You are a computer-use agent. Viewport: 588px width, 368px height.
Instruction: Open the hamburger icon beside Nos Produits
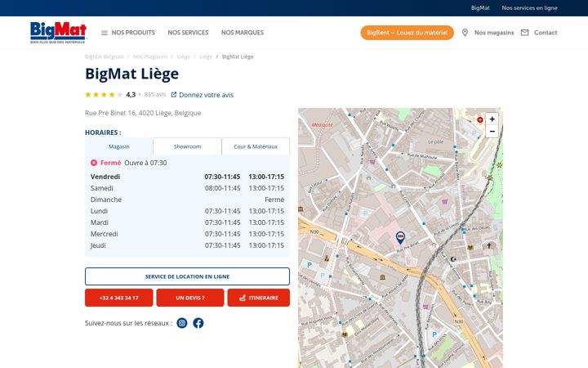pyautogui.click(x=105, y=33)
